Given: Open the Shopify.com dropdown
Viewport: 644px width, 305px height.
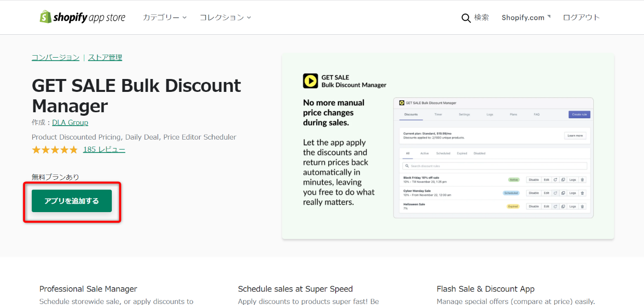Looking at the screenshot, I should [x=526, y=17].
